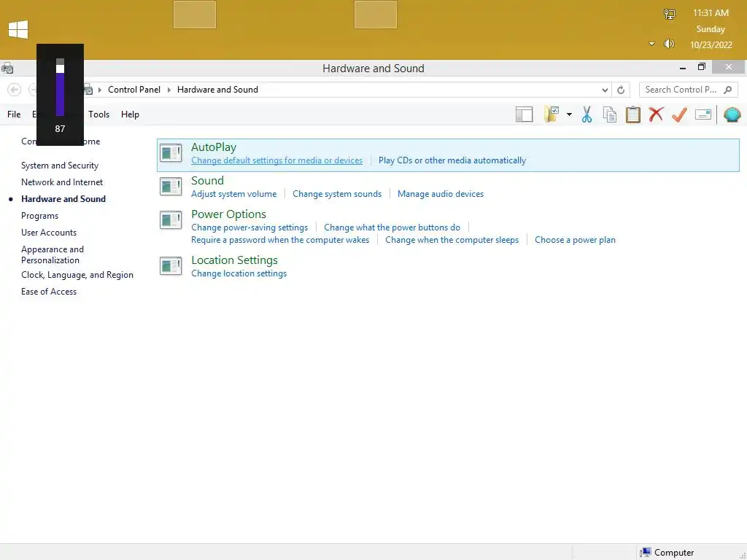Image resolution: width=747 pixels, height=560 pixels.
Task: Click Hardware and Sound breadcrumb segment
Action: [217, 90]
